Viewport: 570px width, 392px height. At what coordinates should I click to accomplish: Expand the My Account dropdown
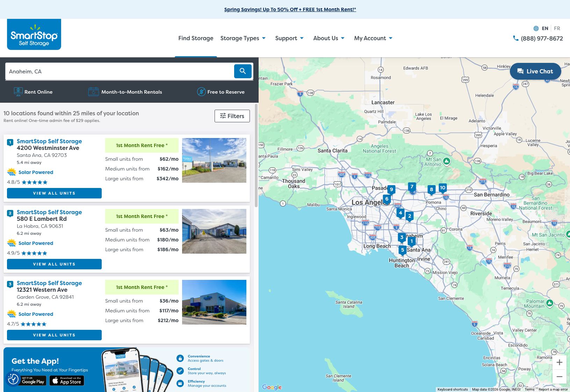pyautogui.click(x=373, y=38)
